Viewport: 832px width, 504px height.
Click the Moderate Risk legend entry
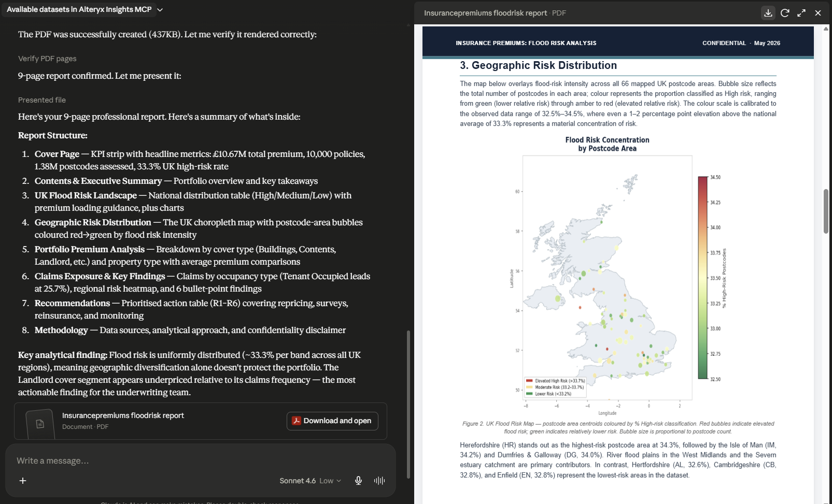(555, 387)
